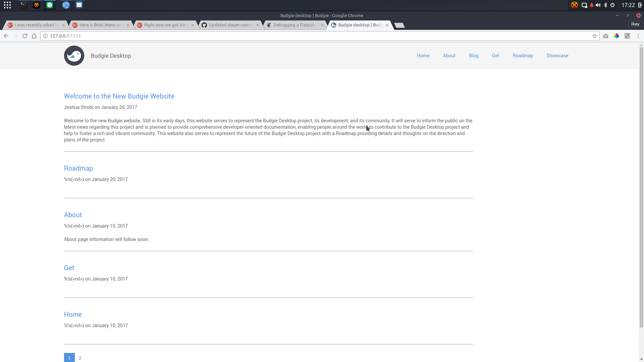
Task: Click the Ikey profile button
Action: [x=635, y=24]
